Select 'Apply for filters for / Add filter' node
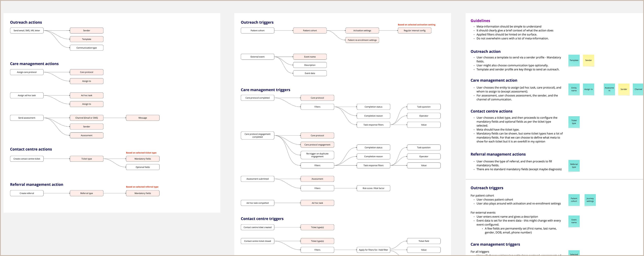The height and width of the screenshot is (256, 644). [x=374, y=250]
